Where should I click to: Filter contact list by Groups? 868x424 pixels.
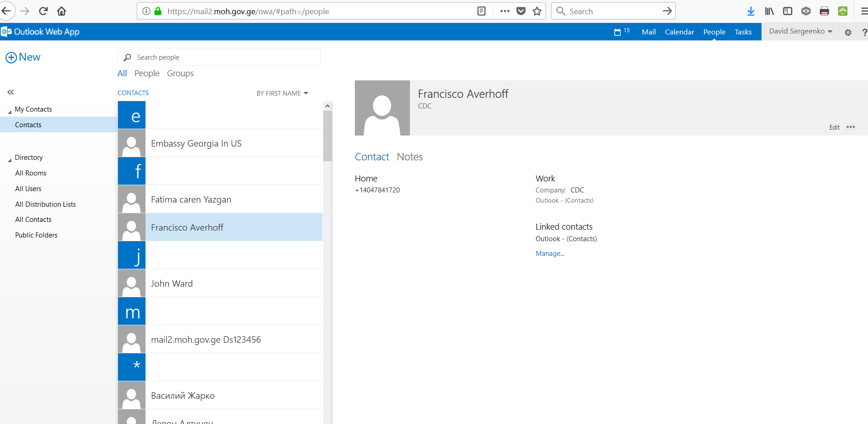180,73
